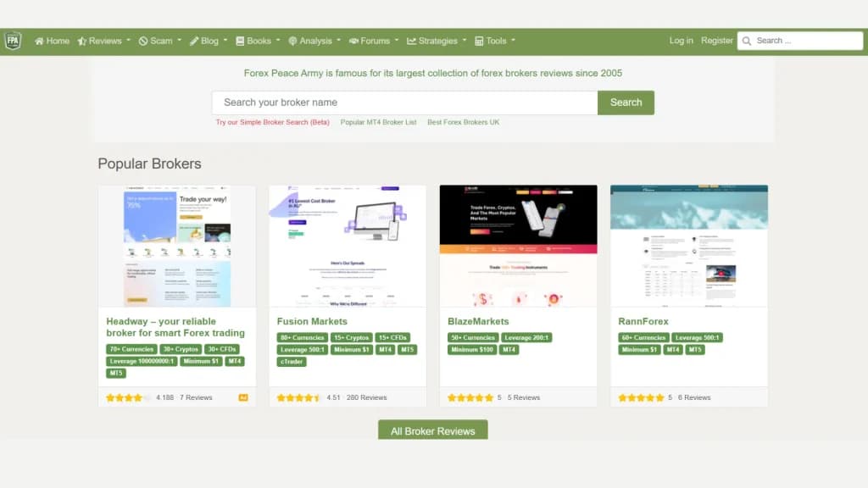
Task: Click the Minimum $100 tag on BlazeMarkets
Action: click(x=472, y=350)
